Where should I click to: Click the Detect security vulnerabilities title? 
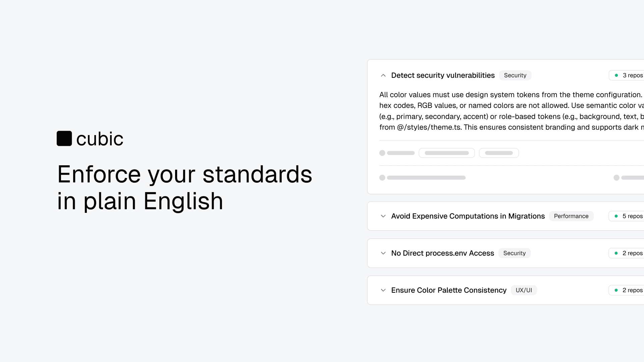(x=443, y=75)
